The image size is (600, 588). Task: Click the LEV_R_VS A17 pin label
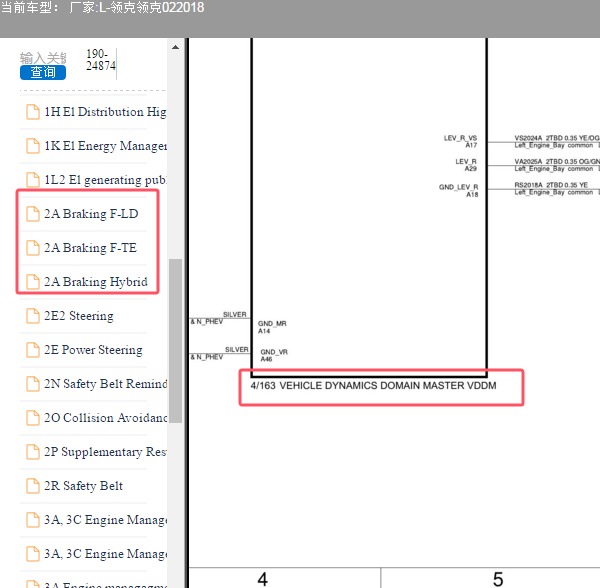460,142
